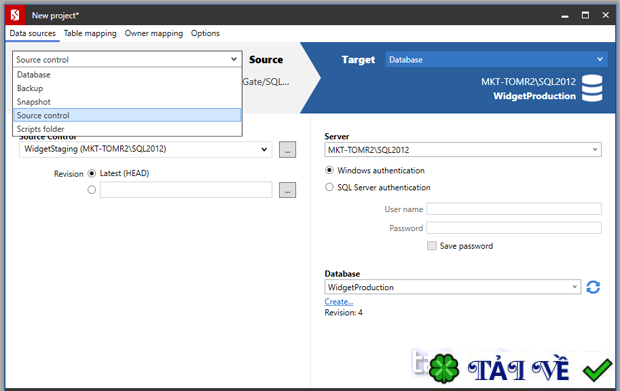Image resolution: width=620 pixels, height=391 pixels.
Task: Browse for source control location
Action: 287,149
